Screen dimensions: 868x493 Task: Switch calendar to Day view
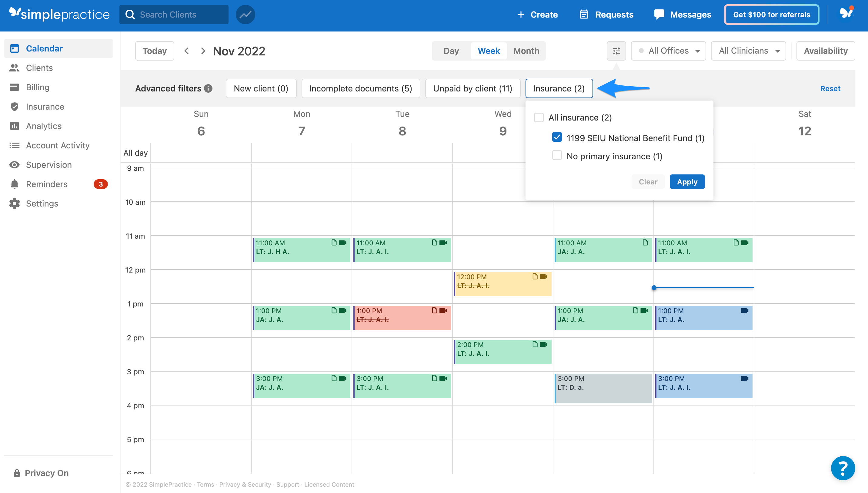(x=451, y=51)
